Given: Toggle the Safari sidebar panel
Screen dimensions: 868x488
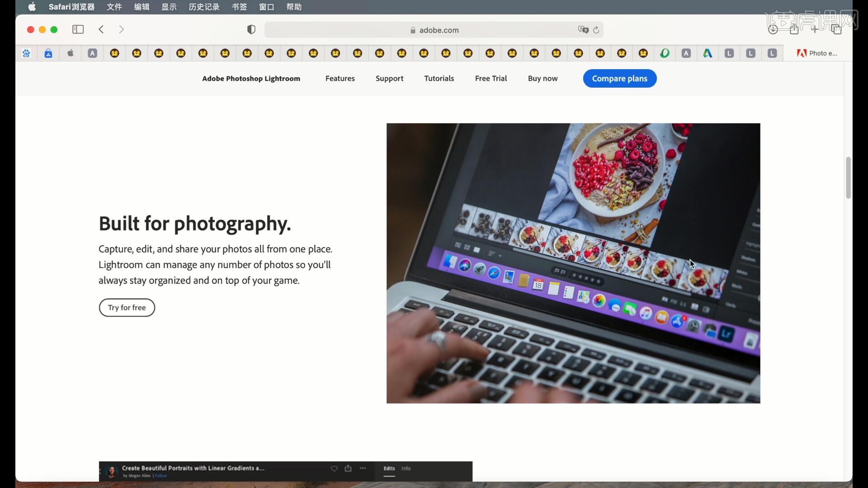Looking at the screenshot, I should pos(78,29).
